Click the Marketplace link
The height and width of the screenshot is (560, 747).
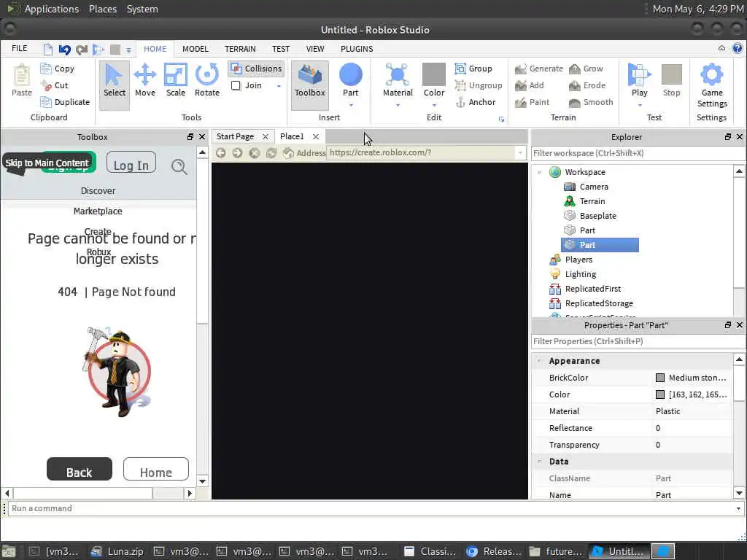pos(98,211)
